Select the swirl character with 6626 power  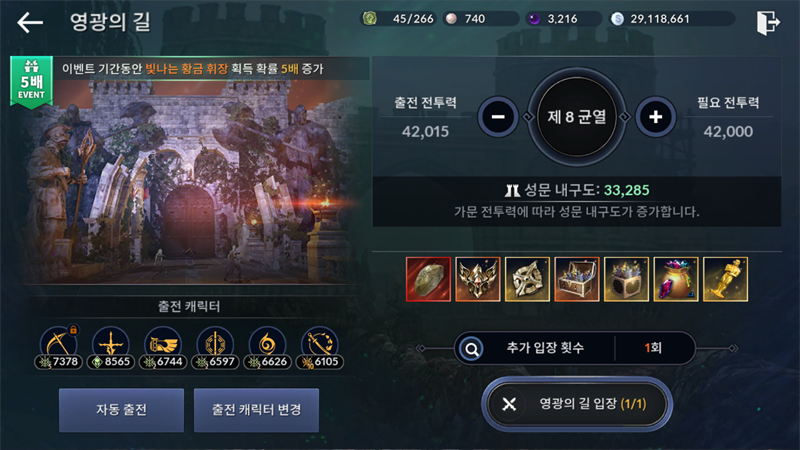(267, 348)
